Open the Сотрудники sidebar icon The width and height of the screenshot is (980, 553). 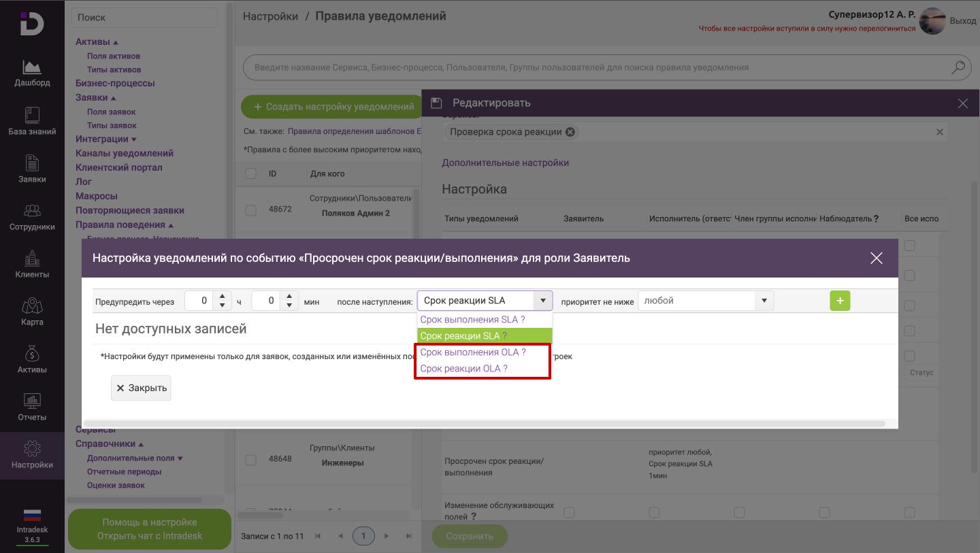[x=32, y=216]
